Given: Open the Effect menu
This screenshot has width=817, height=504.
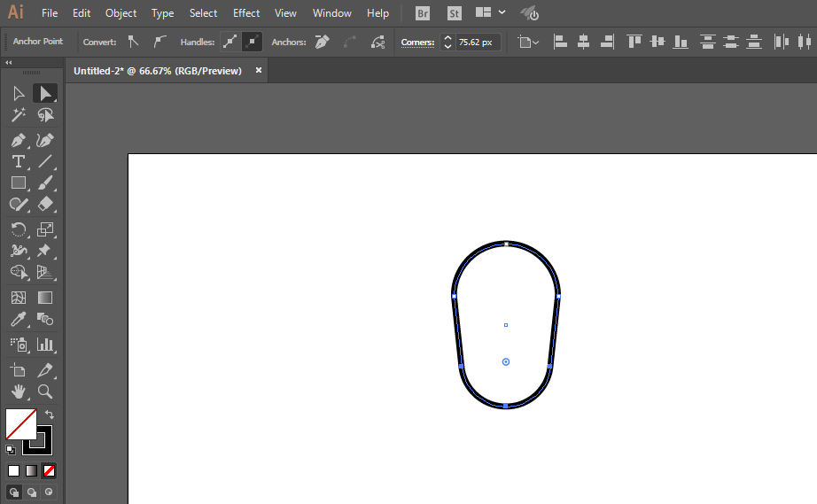Looking at the screenshot, I should click(x=246, y=13).
